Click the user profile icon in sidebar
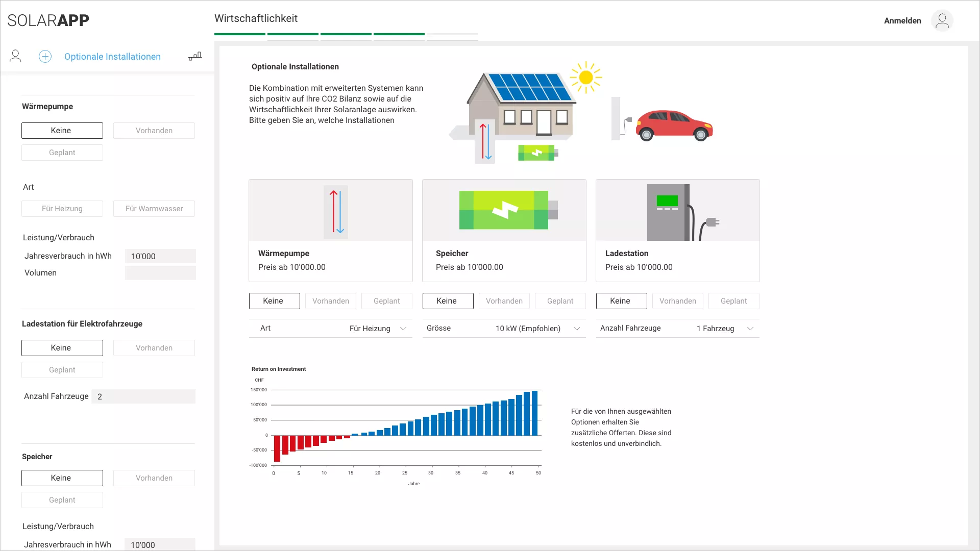The width and height of the screenshot is (980, 551). (x=15, y=56)
